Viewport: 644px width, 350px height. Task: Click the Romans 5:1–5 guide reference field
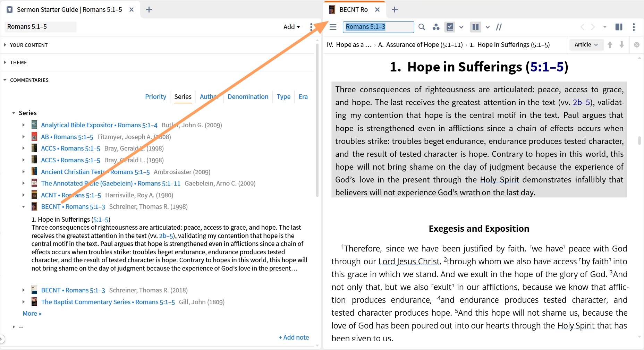click(x=41, y=27)
